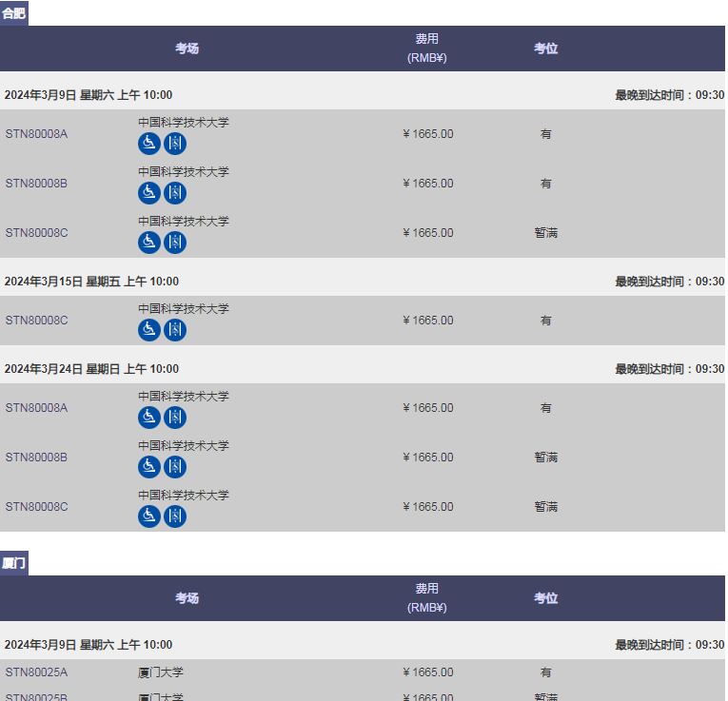The image size is (728, 701).
Task: Click wheelchair icon for STN80008B on March 9
Action: tap(148, 193)
